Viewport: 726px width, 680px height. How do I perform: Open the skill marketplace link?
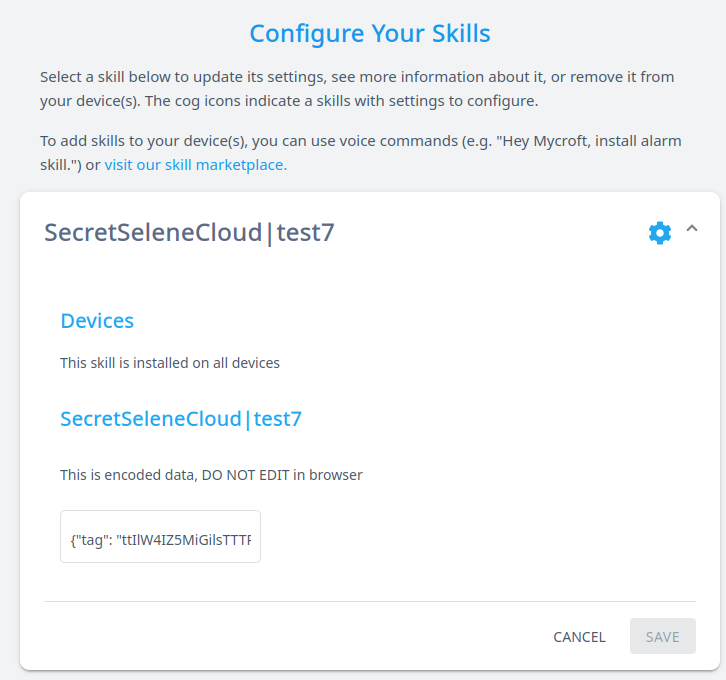point(195,165)
